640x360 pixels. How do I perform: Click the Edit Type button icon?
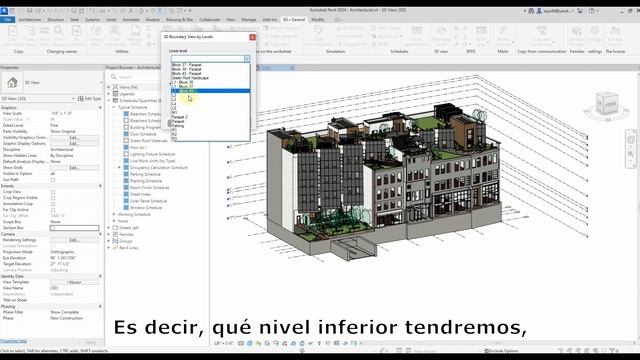81,99
